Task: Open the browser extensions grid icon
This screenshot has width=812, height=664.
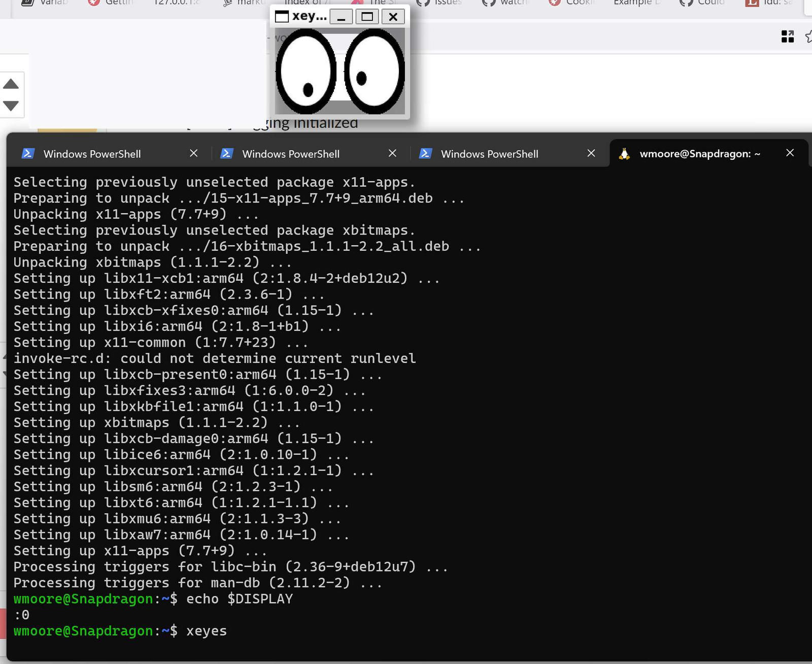Action: (x=787, y=37)
